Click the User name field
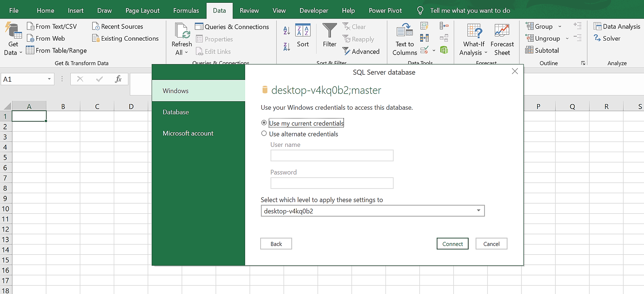 click(332, 156)
